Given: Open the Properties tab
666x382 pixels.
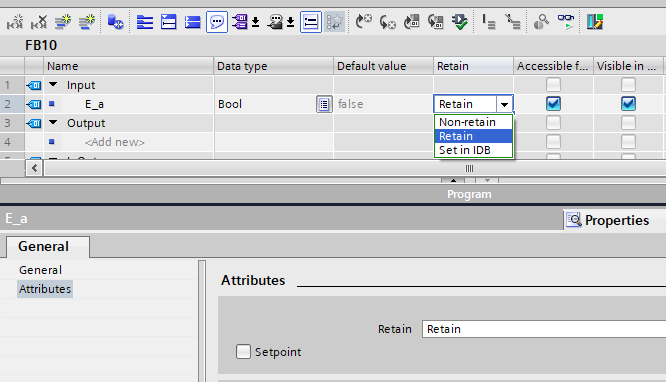Looking at the screenshot, I should tap(608, 220).
